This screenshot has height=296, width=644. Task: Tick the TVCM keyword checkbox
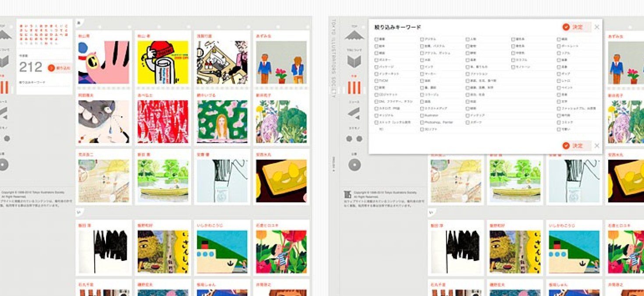pos(376,81)
